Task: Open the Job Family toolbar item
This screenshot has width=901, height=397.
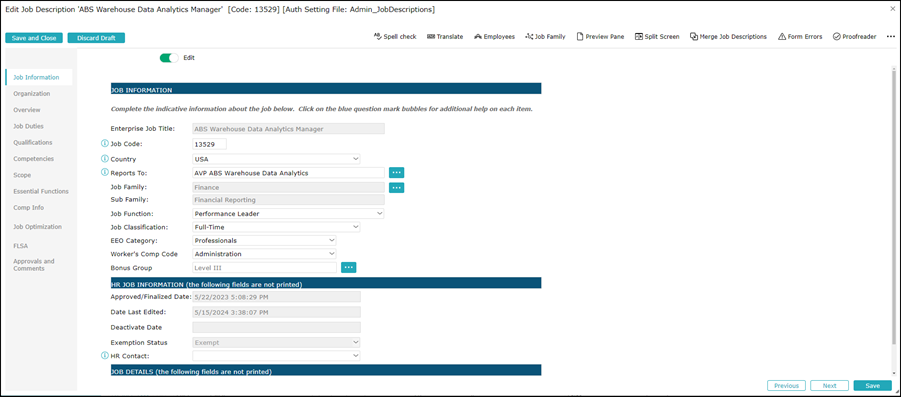Action: [x=545, y=36]
